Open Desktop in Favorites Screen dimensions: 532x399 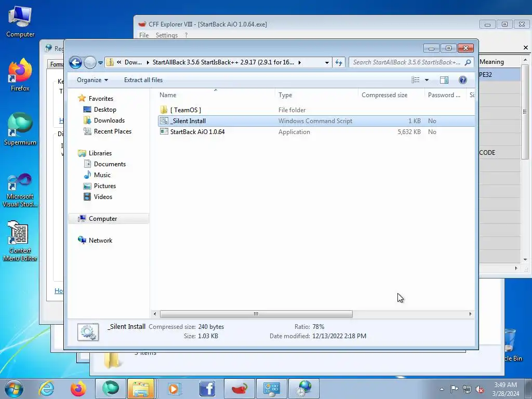[105, 110]
